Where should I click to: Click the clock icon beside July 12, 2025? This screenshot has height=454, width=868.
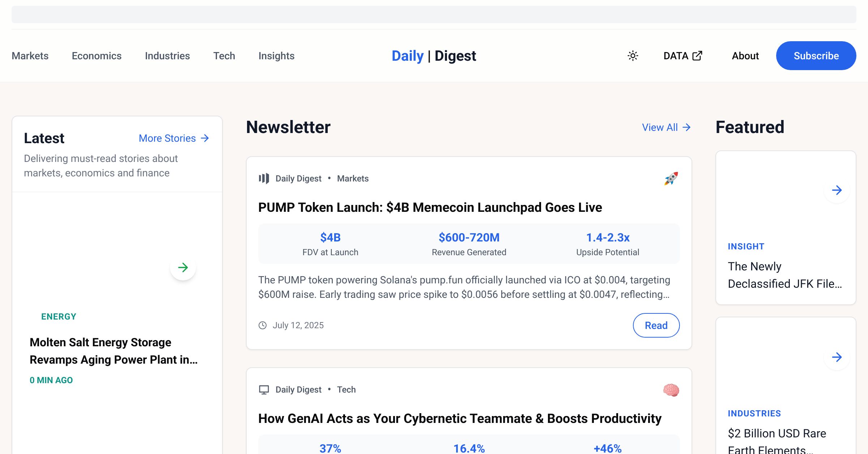(x=262, y=325)
